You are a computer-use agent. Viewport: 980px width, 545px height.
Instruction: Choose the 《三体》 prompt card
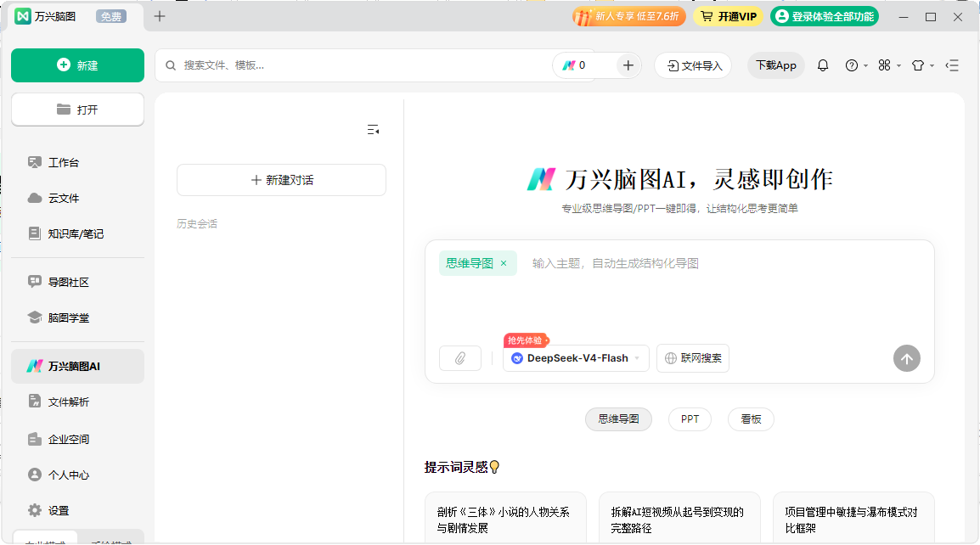click(x=505, y=518)
